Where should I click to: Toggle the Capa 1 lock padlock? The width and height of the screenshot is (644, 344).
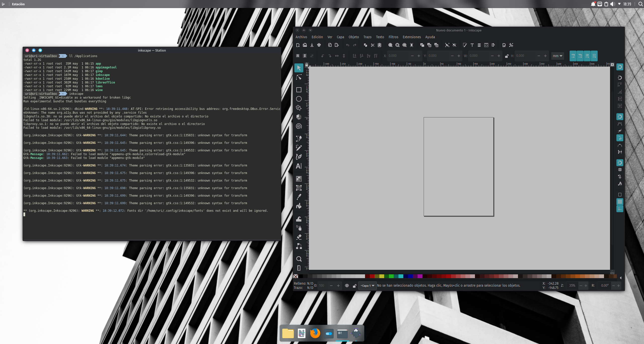[355, 286]
